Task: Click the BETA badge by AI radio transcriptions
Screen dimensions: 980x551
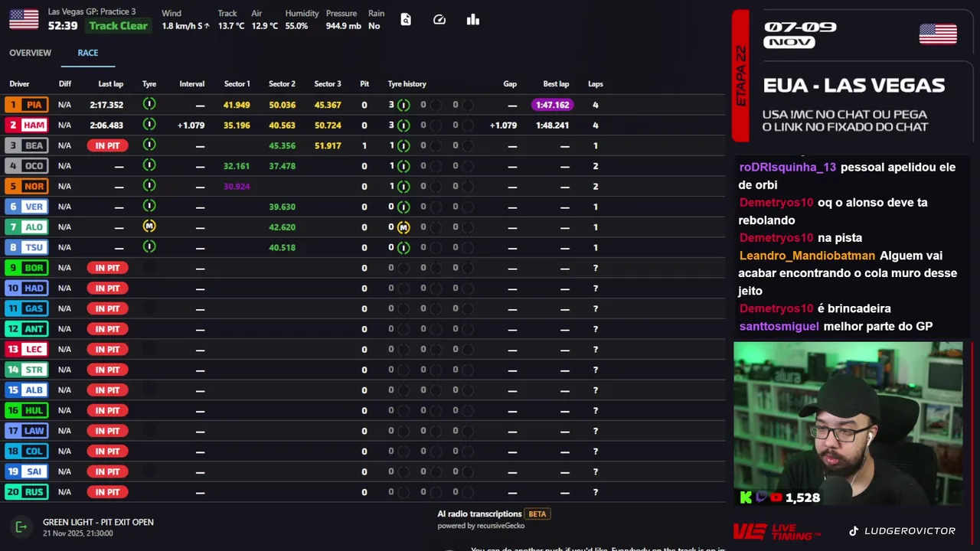Action: click(x=537, y=514)
